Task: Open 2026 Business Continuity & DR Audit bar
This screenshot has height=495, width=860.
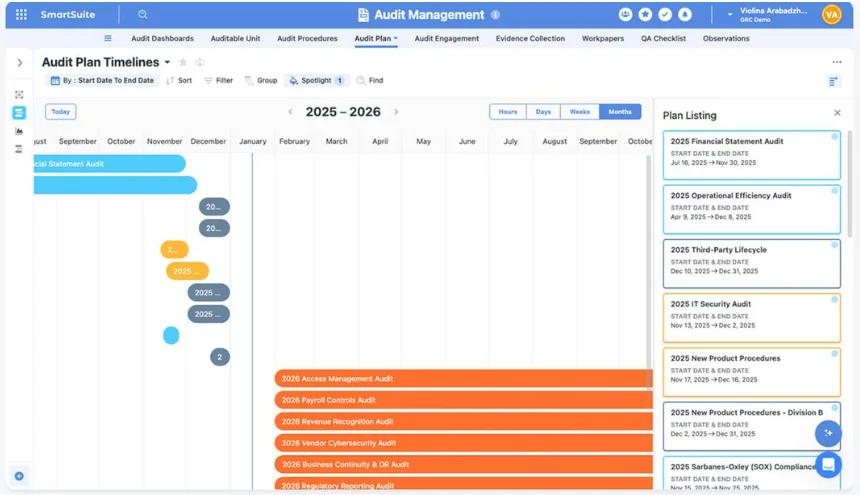Action: [x=463, y=464]
